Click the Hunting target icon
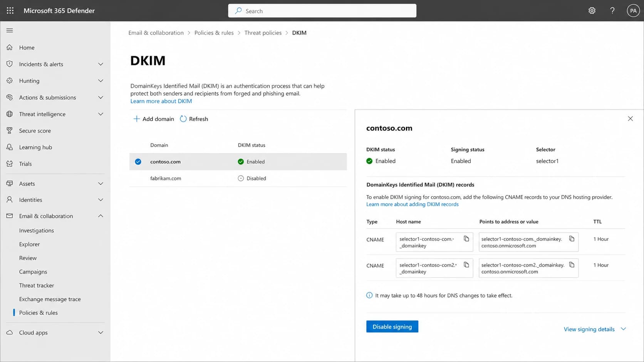644x362 pixels. coord(10,81)
